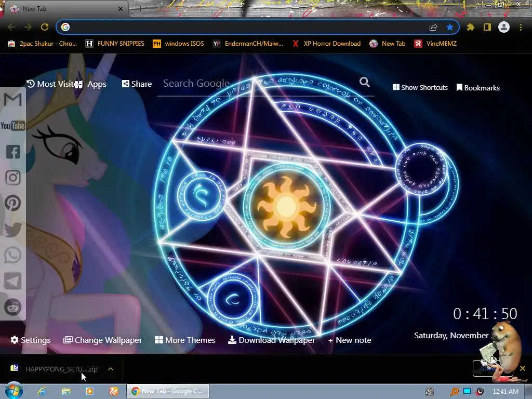Share this page from address bar
Viewport: 532px width, 399px height.
coord(433,27)
